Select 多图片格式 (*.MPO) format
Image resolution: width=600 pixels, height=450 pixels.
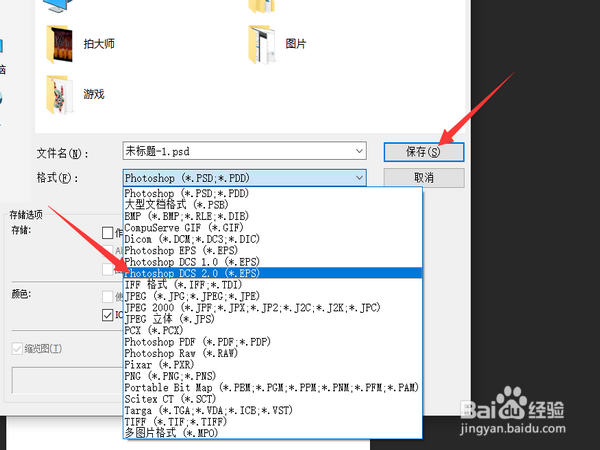point(273,433)
